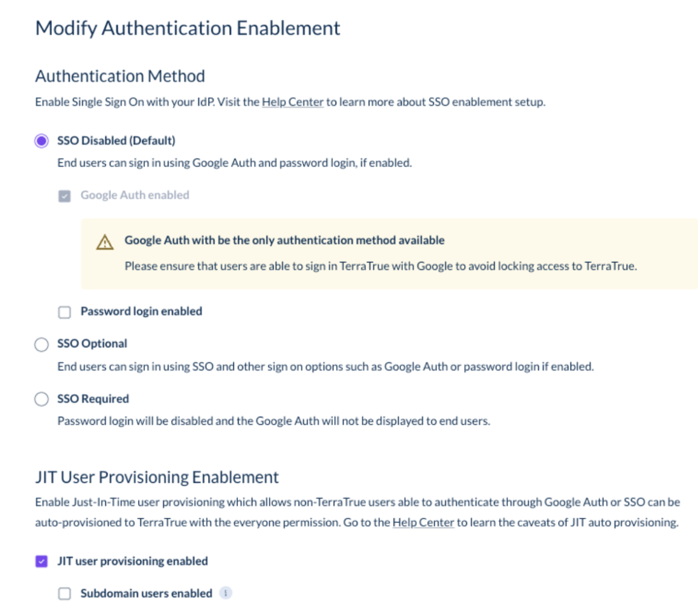Click the Password login enabled label

[x=141, y=311]
